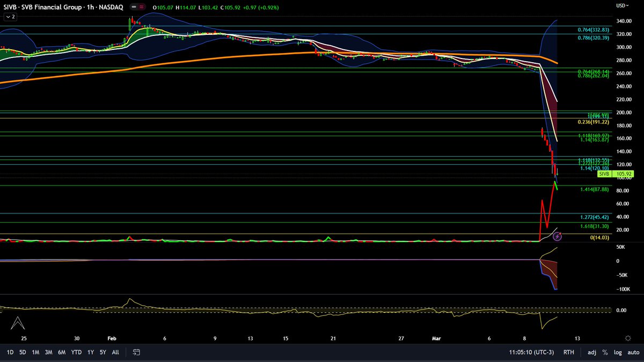The image size is (644, 362).
Task: Click the high value H114.07
Action: (187, 8)
